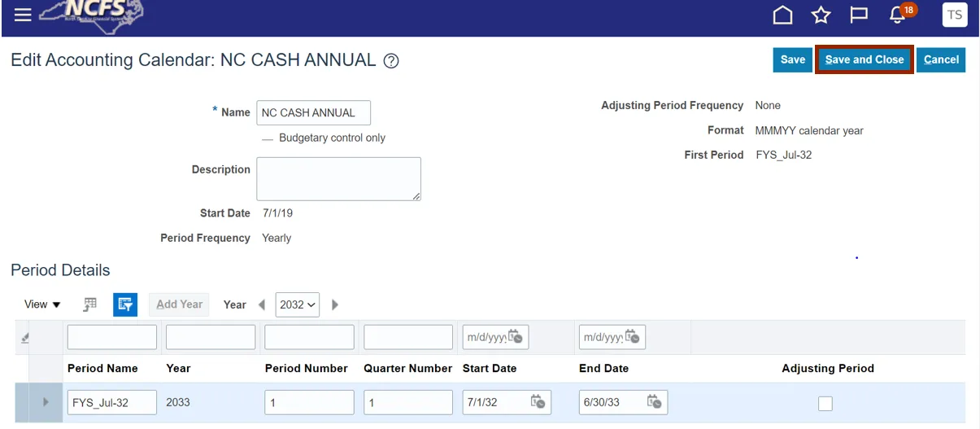This screenshot has height=429, width=980.
Task: Toggle the Query By Example filter icon
Action: point(124,304)
